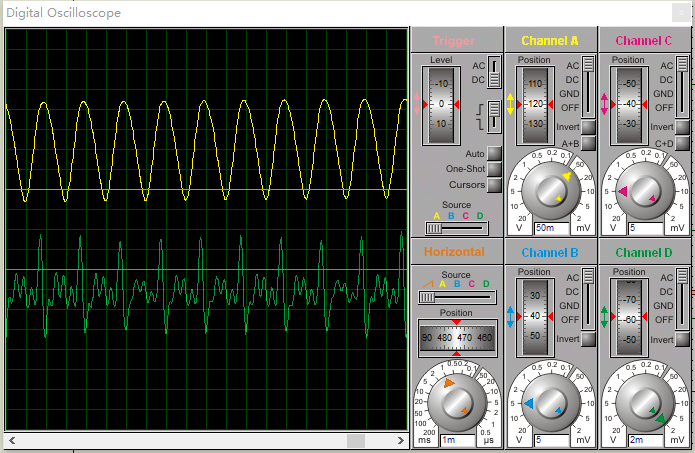Click the Channel C Position thumbwheel
The height and width of the screenshot is (453, 695).
click(x=629, y=105)
